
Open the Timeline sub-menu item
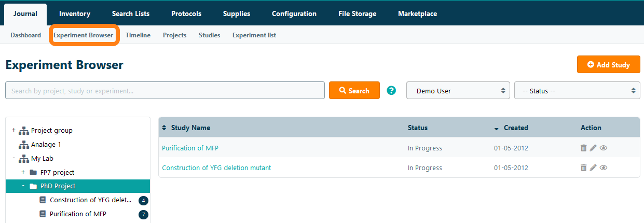click(x=138, y=35)
